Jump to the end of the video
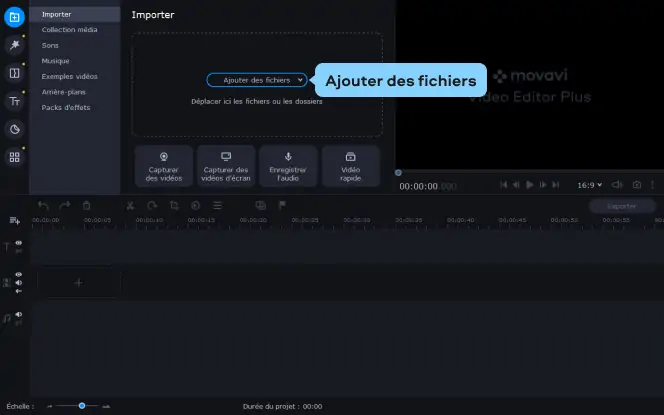This screenshot has width=664, height=415. tap(556, 185)
